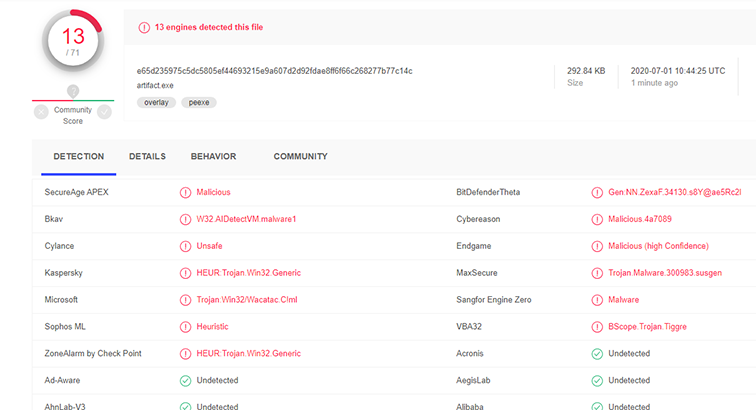
Task: Click the artifact.exe file name
Action: [155, 85]
